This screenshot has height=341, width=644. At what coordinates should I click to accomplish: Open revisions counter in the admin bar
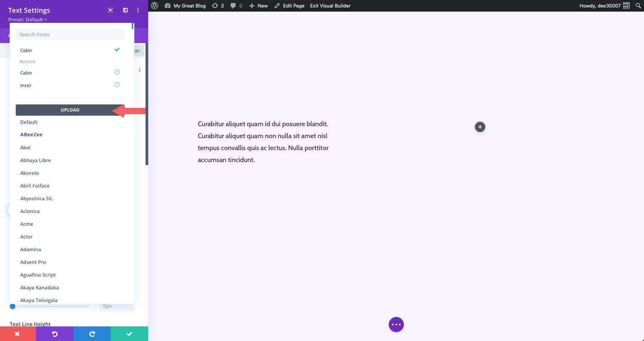(217, 6)
